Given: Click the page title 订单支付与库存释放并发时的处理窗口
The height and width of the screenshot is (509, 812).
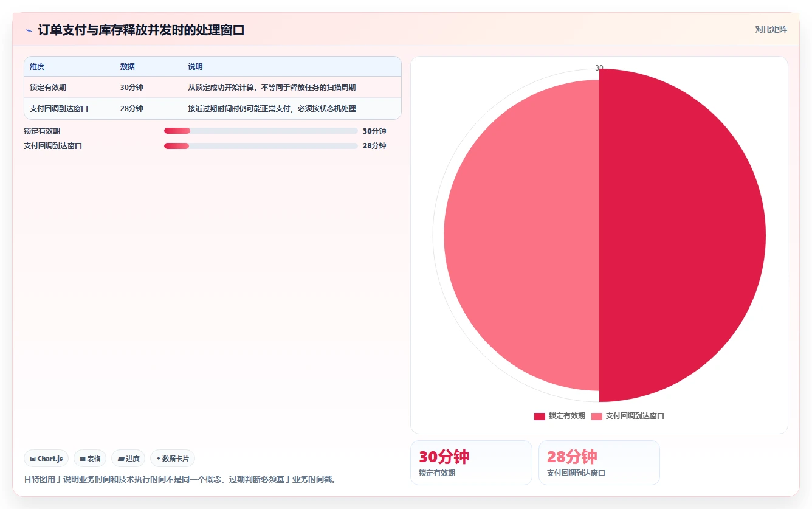Looking at the screenshot, I should point(141,30).
